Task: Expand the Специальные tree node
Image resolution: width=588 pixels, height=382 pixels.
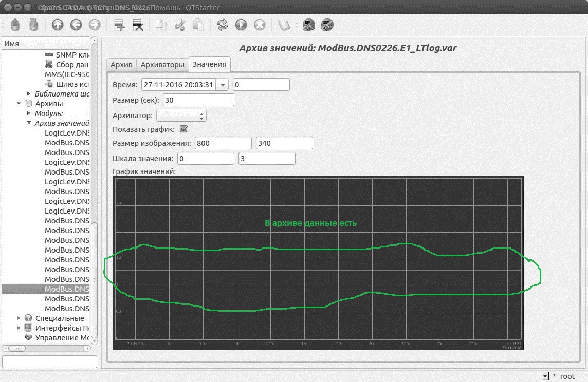Action: (19, 318)
